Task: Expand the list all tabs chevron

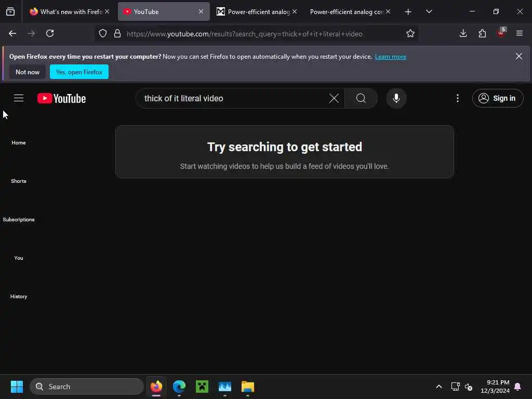Action: 429,11
